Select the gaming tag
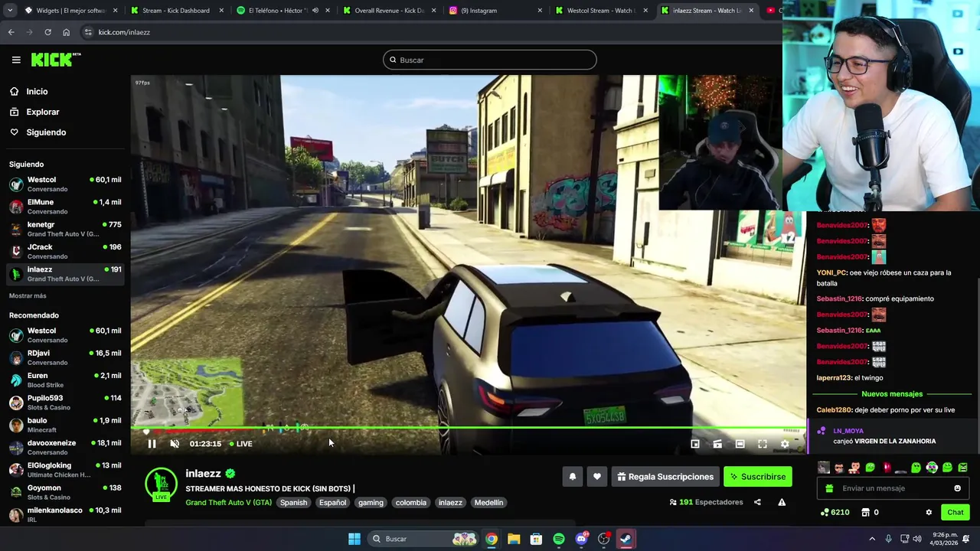 371,503
